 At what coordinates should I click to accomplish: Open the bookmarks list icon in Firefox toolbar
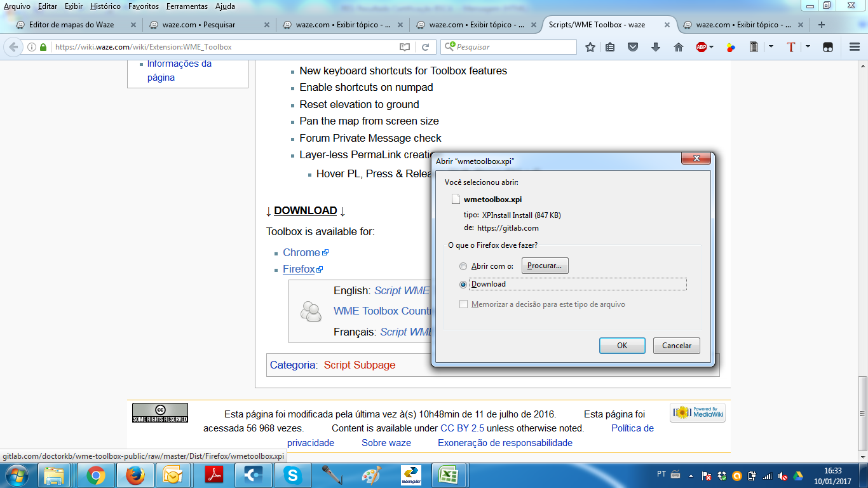click(x=610, y=47)
